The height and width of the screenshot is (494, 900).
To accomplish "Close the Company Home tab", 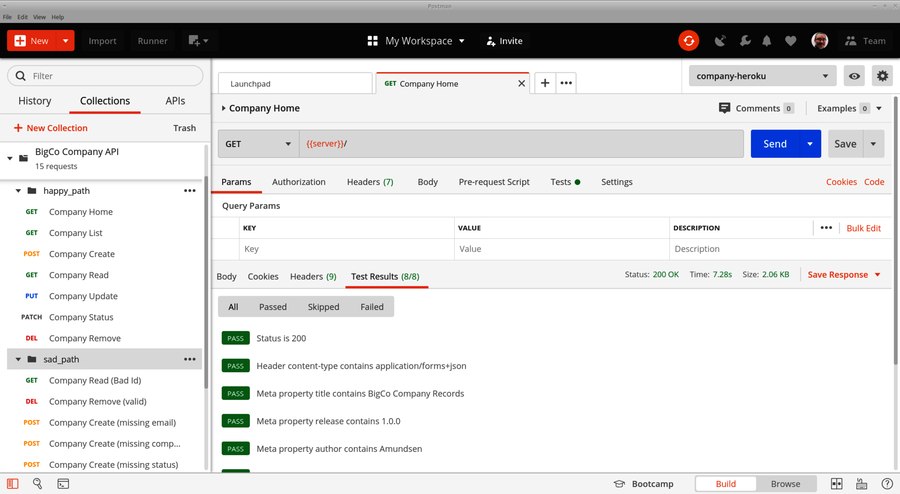I will tap(521, 83).
